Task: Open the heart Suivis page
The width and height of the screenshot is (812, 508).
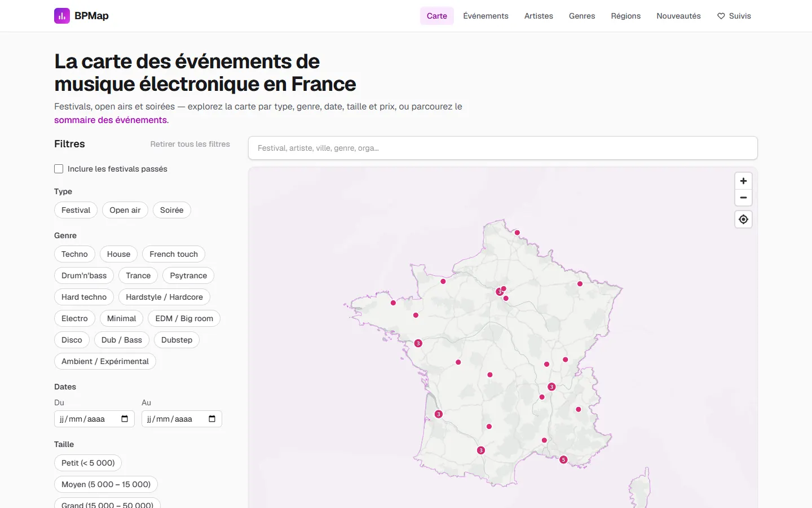Action: 734,16
